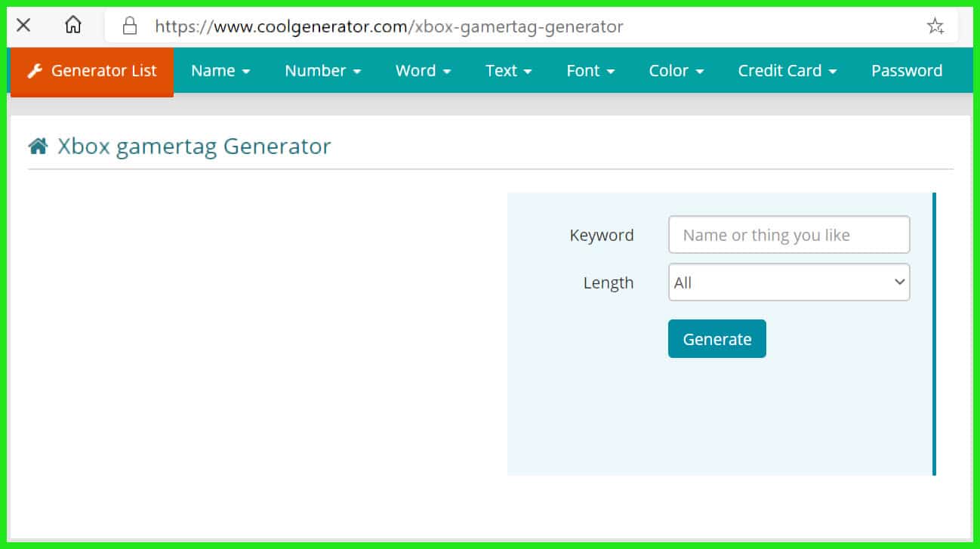Expand the Number dropdown menu
This screenshot has width=980, height=549.
pyautogui.click(x=323, y=71)
